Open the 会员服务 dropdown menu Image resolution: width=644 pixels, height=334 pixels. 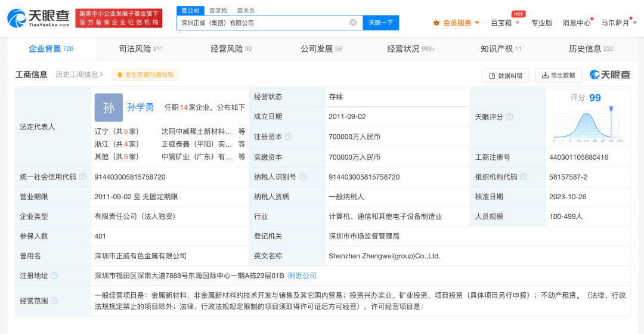(x=456, y=23)
